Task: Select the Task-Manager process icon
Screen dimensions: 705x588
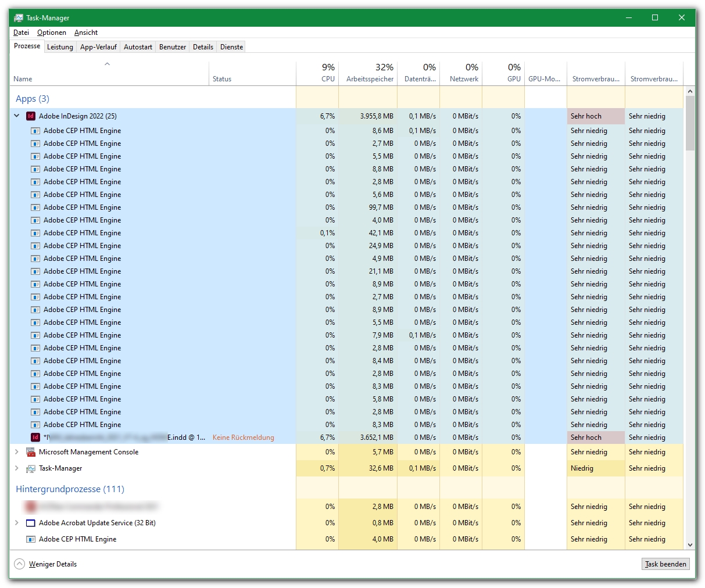Action: 31,468
